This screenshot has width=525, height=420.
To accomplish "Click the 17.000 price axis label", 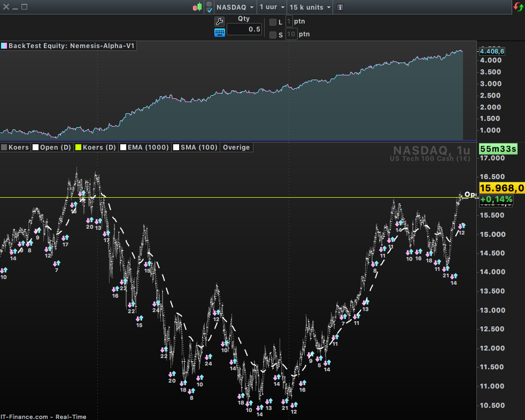I will click(x=492, y=158).
